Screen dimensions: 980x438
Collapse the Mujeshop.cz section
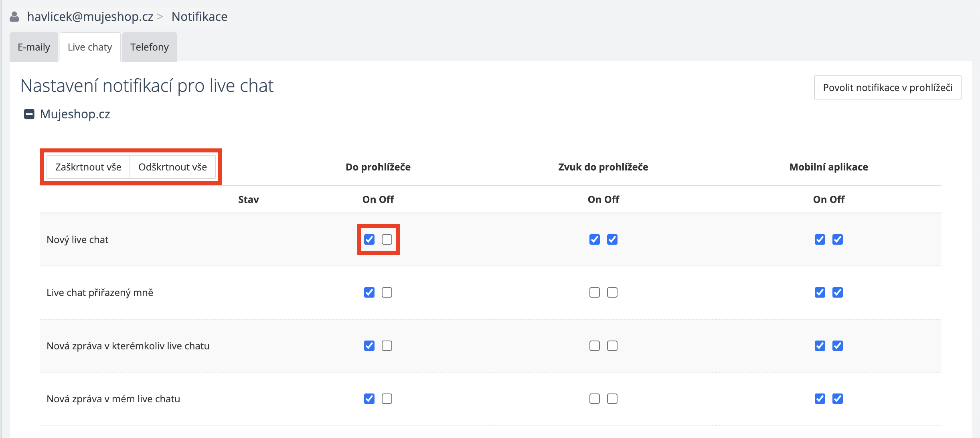pyautogui.click(x=29, y=114)
